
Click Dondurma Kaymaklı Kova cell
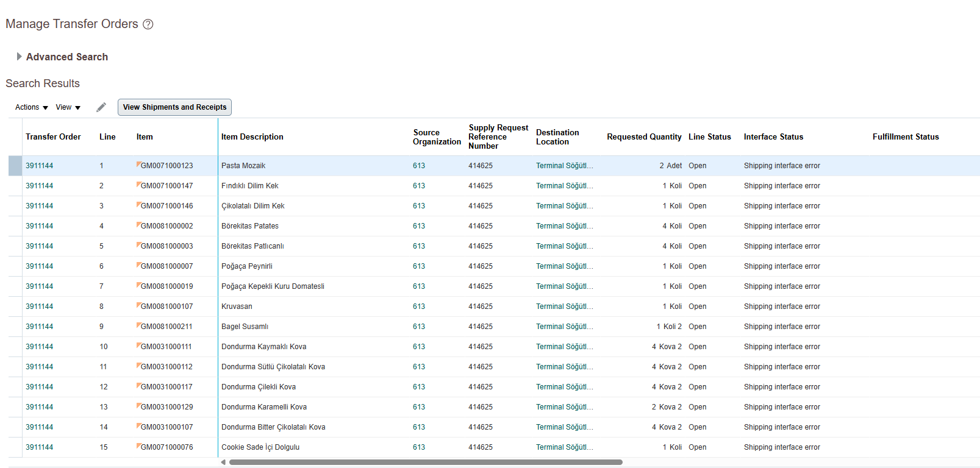click(264, 347)
